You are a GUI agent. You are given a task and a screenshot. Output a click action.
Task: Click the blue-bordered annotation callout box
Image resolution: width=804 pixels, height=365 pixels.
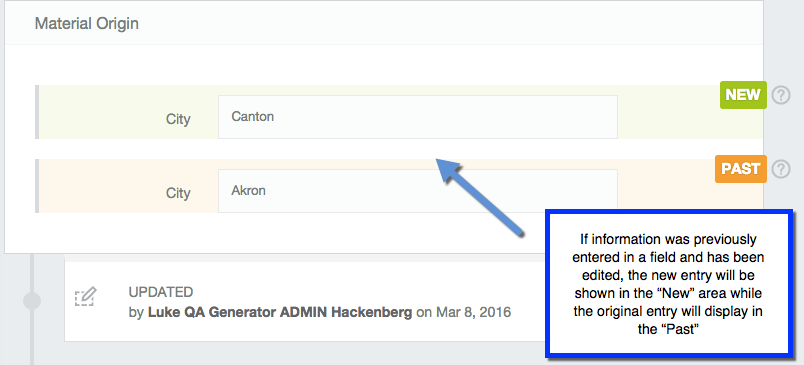click(669, 282)
